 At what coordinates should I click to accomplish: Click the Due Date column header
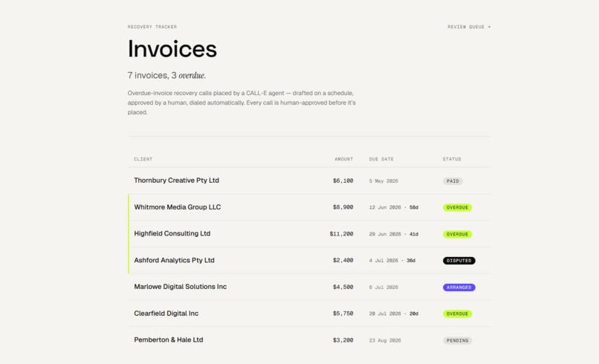pyautogui.click(x=381, y=159)
